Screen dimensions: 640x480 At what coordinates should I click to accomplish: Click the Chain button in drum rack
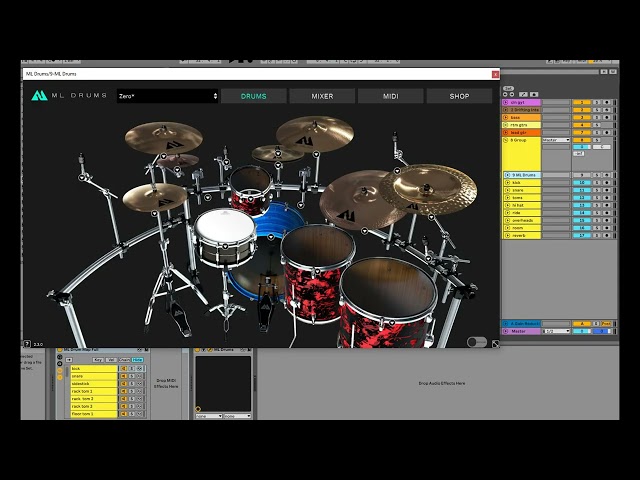pyautogui.click(x=124, y=360)
